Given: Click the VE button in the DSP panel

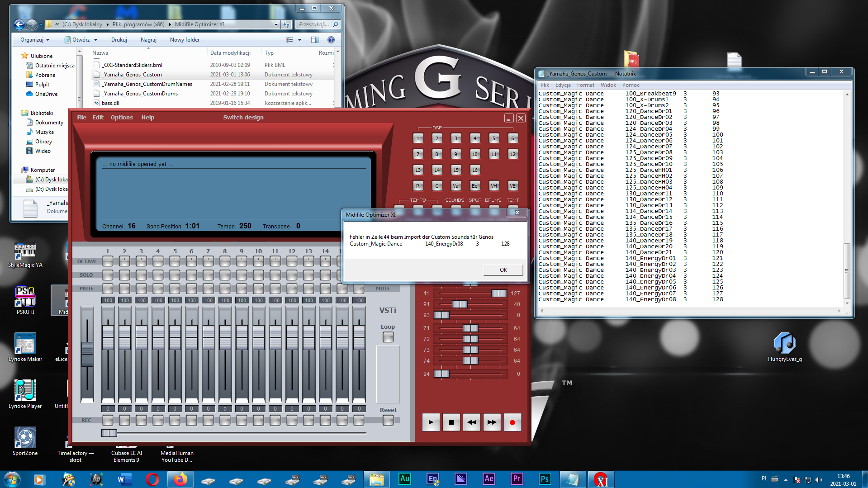Looking at the screenshot, I should pos(512,186).
